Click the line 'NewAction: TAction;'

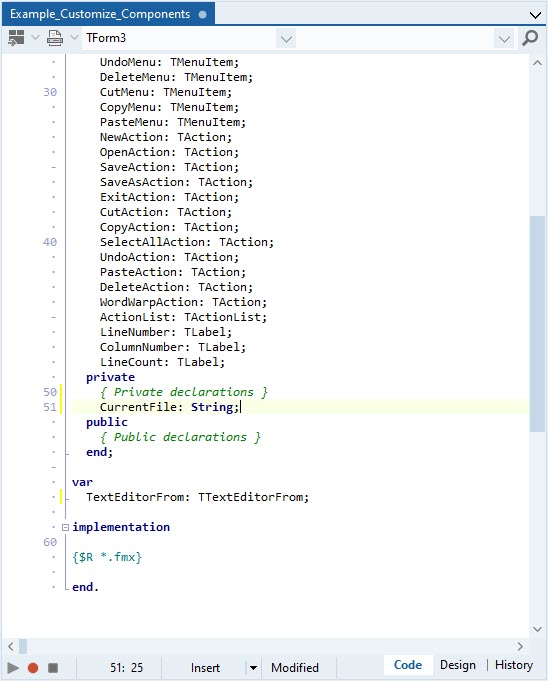coord(166,137)
